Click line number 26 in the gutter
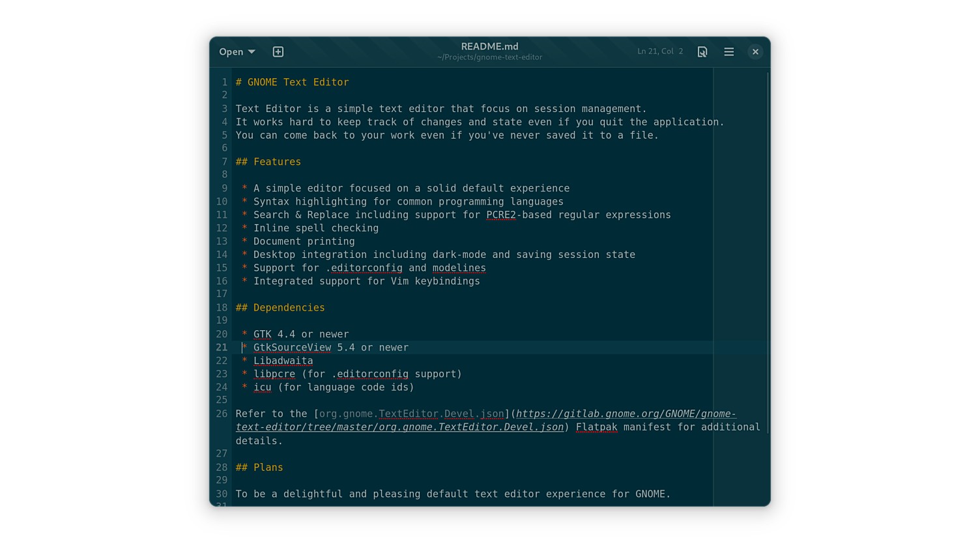980x551 pixels. tap(222, 414)
